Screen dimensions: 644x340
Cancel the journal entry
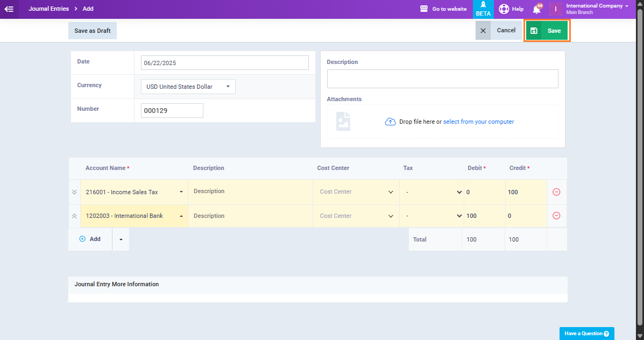[499, 30]
